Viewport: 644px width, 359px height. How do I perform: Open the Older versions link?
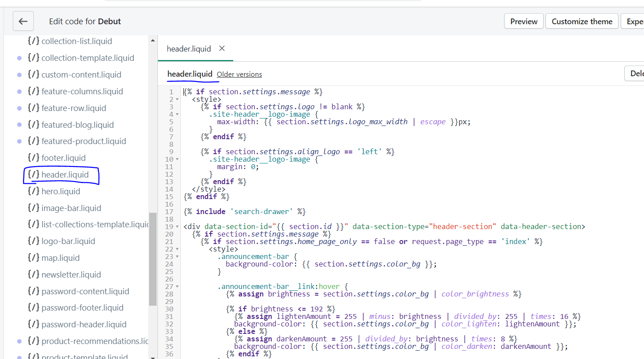click(239, 74)
